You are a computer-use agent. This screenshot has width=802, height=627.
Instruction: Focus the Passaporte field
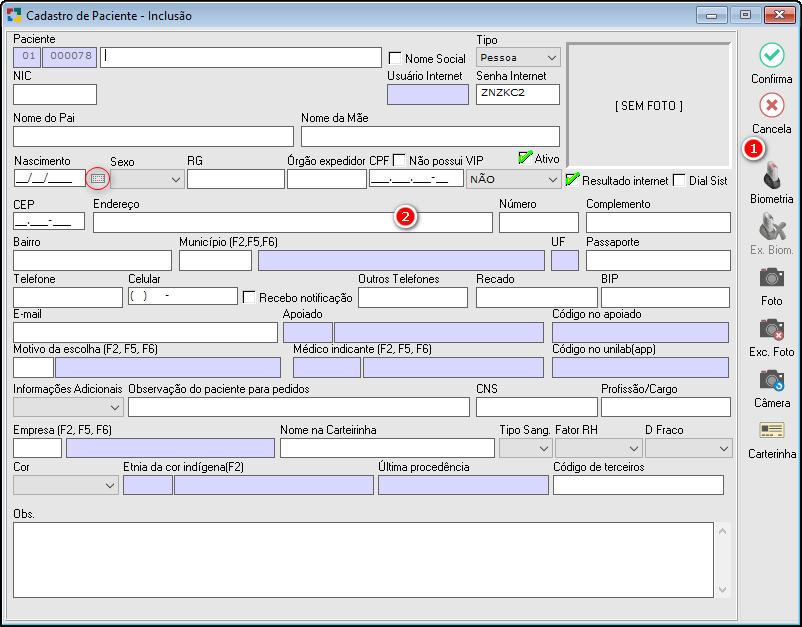[x=658, y=260]
